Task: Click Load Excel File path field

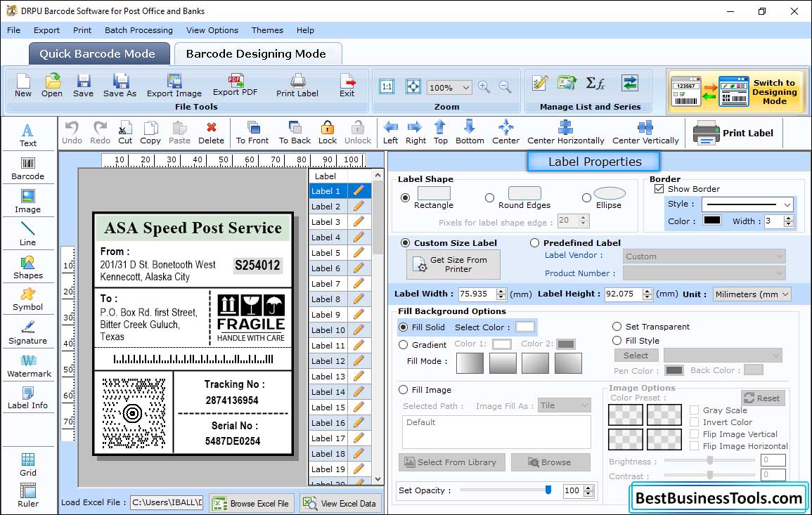Action: (166, 502)
